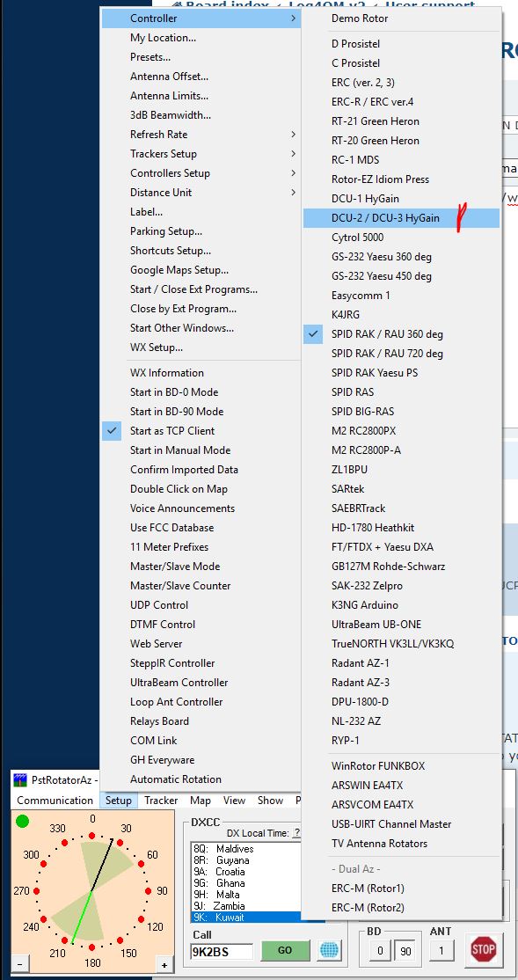Image resolution: width=518 pixels, height=980 pixels.
Task: Expand the Controllers Setup submenu
Action: point(201,173)
